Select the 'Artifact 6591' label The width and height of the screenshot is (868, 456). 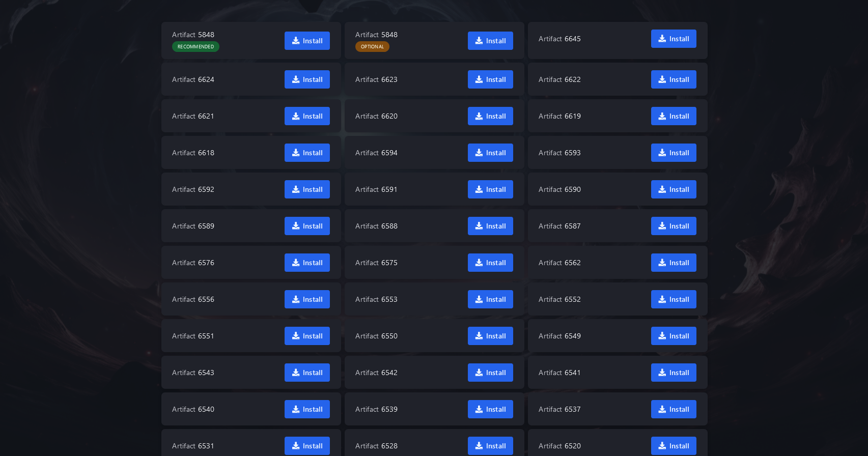pyautogui.click(x=376, y=189)
